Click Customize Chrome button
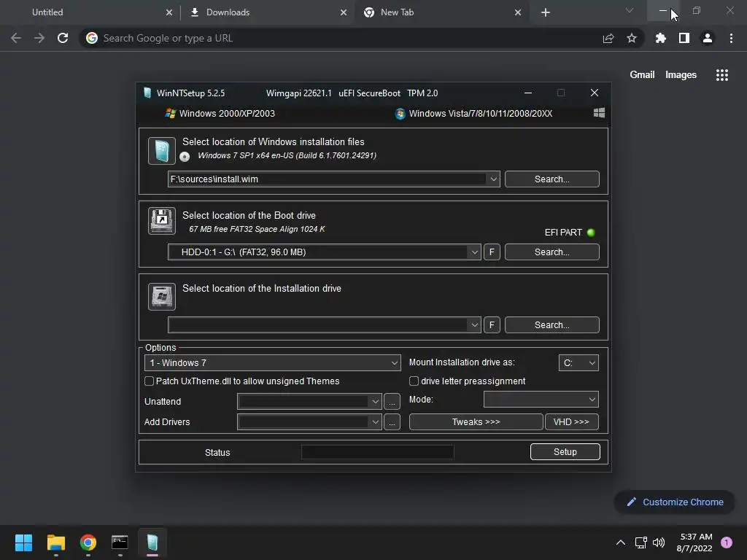 675,502
